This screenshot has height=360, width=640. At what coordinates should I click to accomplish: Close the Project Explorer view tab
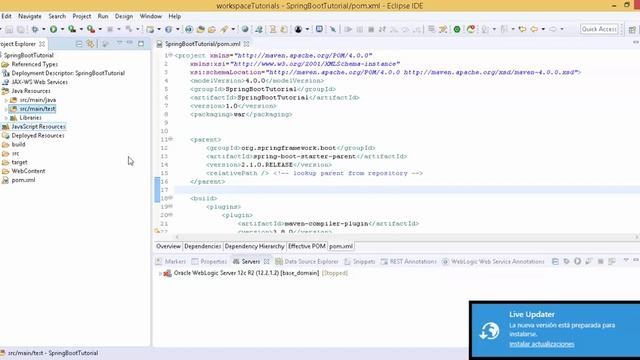[x=42, y=44]
